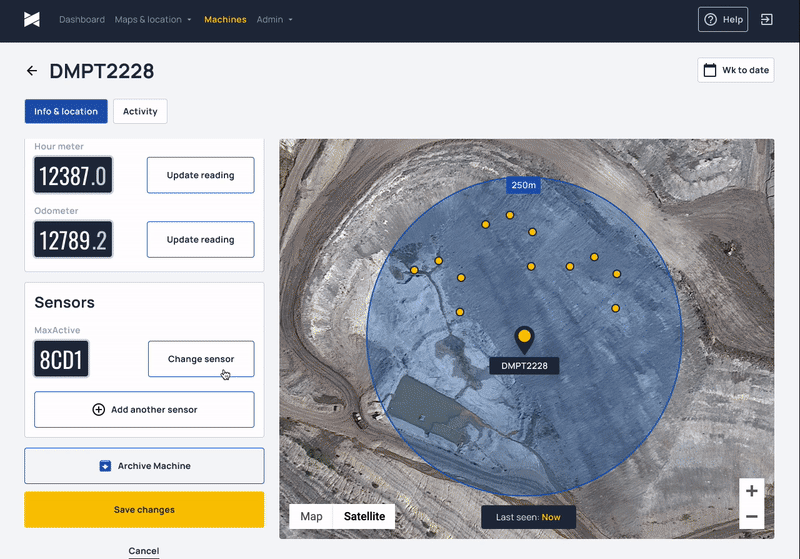Click the plus icon on Add another sensor
Screen dimensions: 800x559
tap(98, 409)
